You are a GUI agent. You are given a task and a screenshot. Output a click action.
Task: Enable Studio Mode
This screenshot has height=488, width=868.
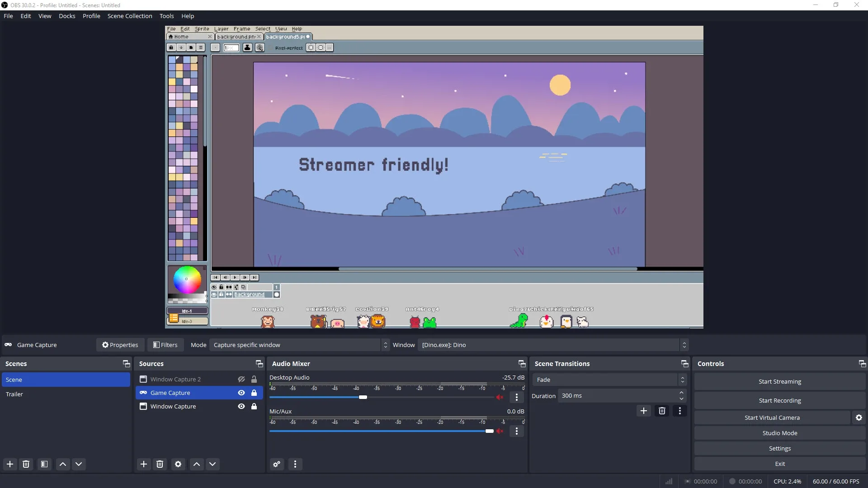pyautogui.click(x=779, y=432)
